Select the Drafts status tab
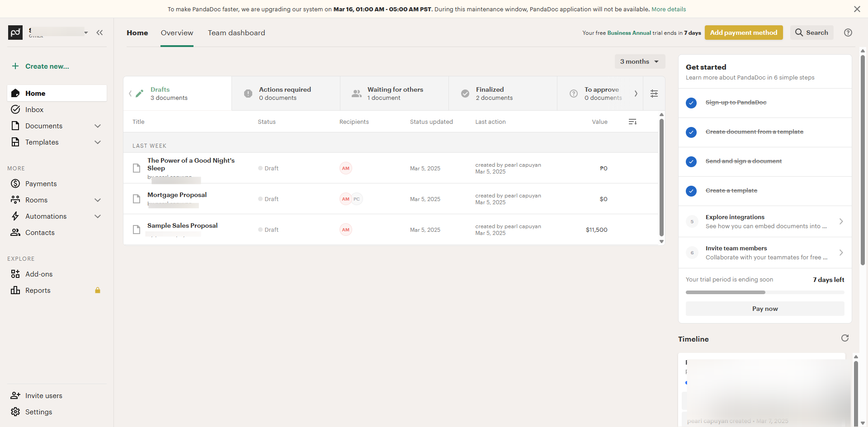 click(178, 94)
